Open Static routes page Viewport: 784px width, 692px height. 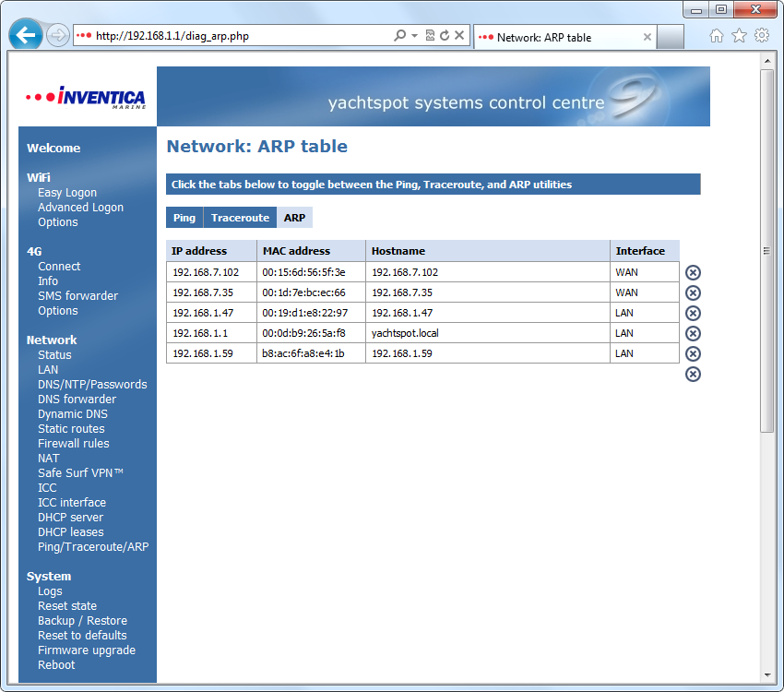(72, 428)
